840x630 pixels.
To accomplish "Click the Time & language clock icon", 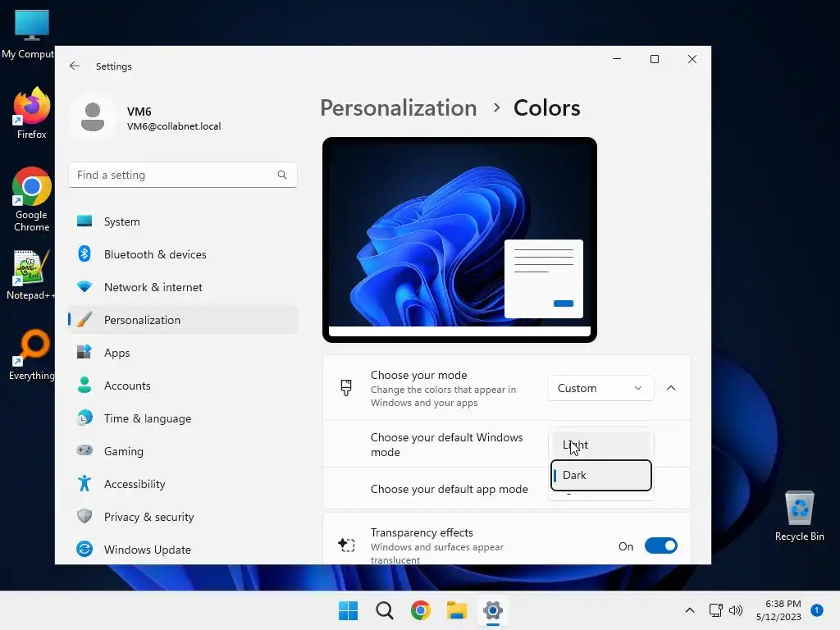I will point(84,418).
